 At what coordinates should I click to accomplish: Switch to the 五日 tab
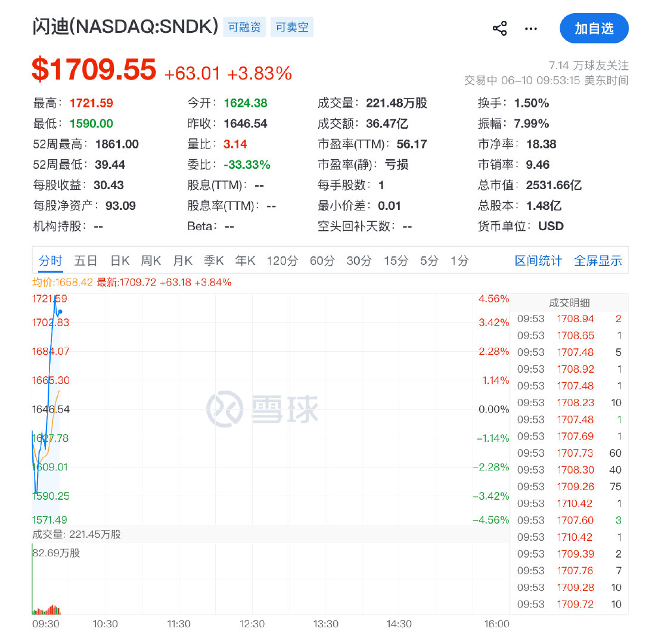coord(86,261)
